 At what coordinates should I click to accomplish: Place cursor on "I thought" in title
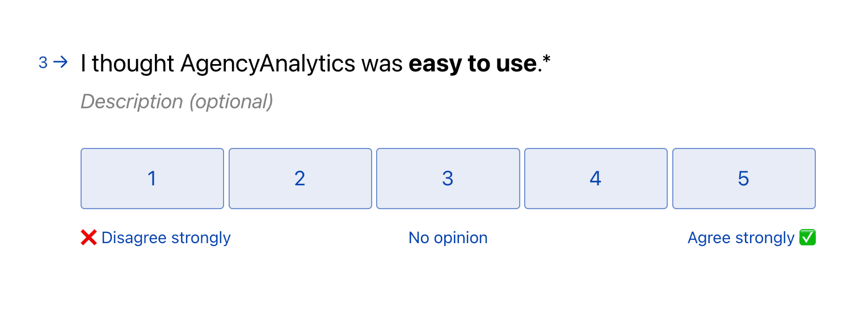(127, 64)
